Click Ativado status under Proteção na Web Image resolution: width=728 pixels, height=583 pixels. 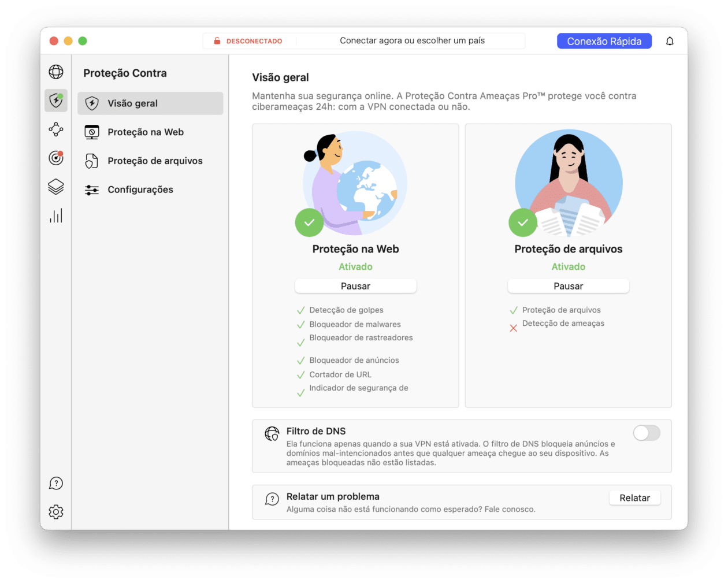(355, 266)
